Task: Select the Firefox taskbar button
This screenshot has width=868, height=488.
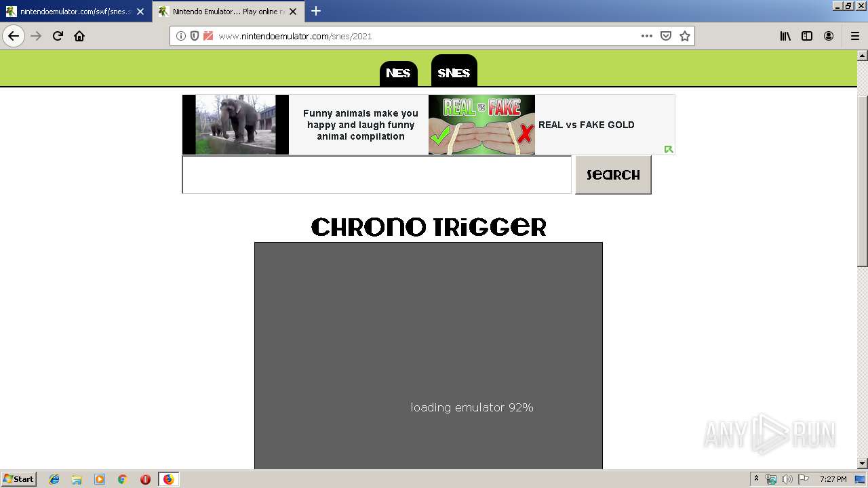Action: [x=168, y=479]
